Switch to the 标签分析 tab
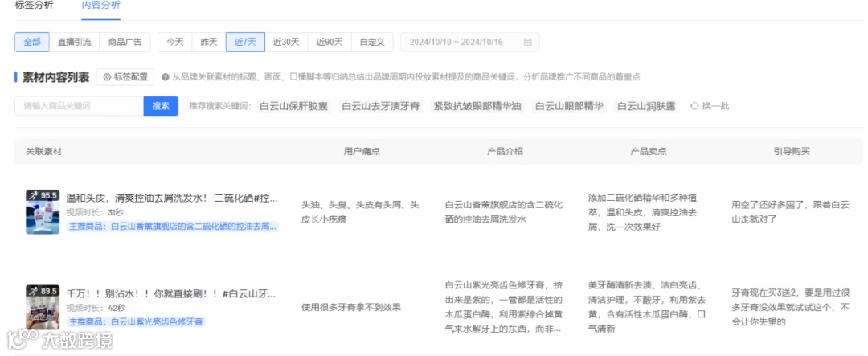 coord(34,6)
